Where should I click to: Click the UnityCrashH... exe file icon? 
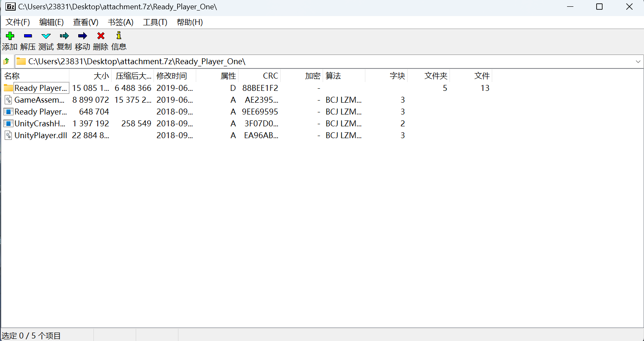pyautogui.click(x=8, y=123)
